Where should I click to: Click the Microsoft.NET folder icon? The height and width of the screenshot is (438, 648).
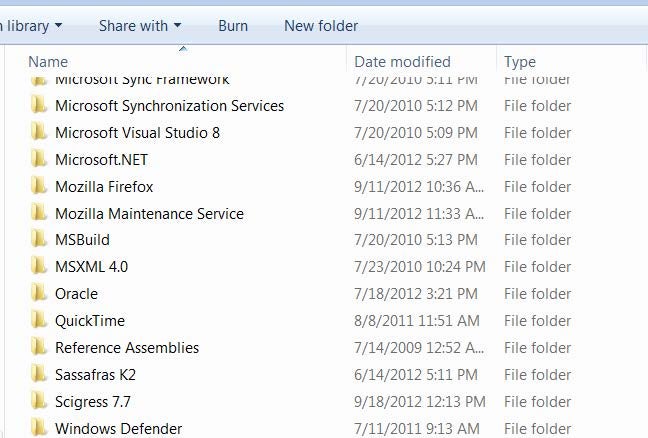(x=39, y=159)
